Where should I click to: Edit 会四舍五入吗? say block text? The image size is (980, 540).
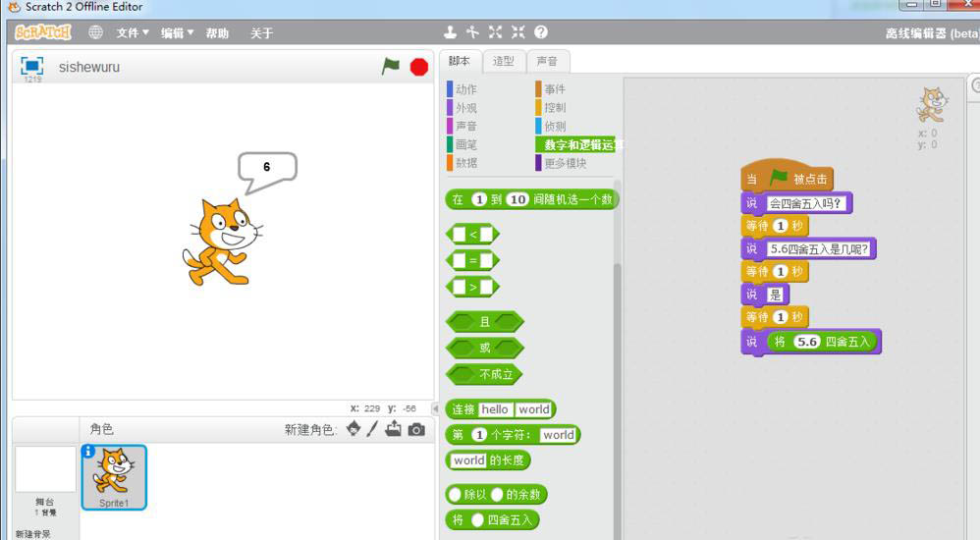tap(806, 203)
